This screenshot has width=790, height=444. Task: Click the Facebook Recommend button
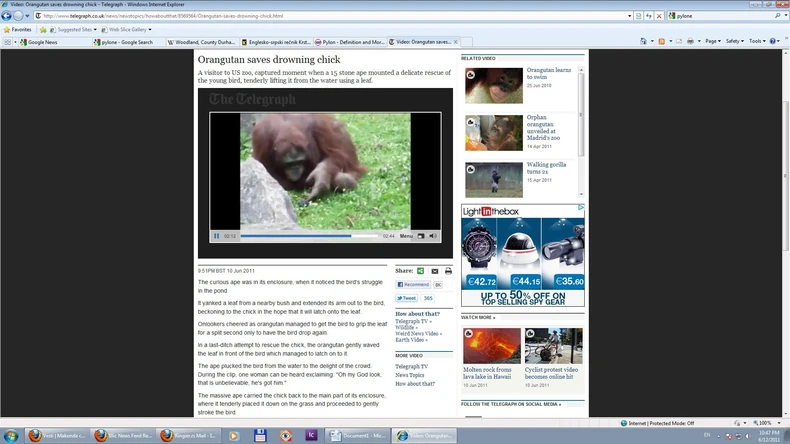[413, 284]
